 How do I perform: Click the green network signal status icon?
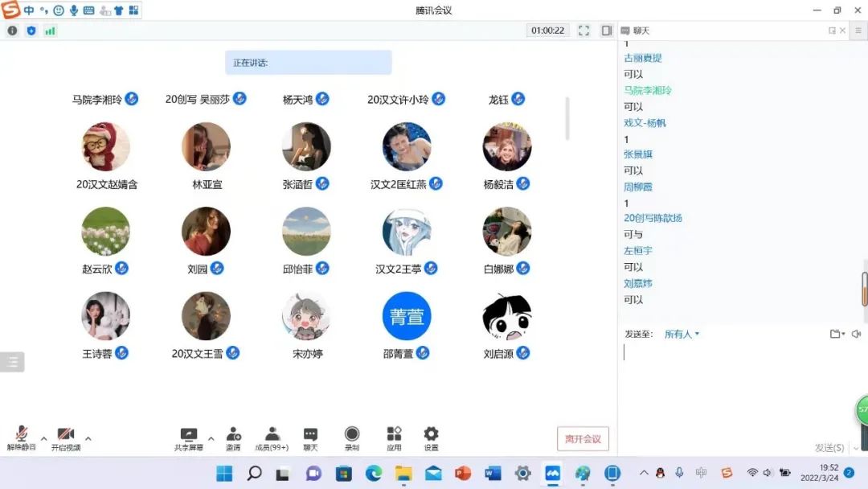[50, 31]
